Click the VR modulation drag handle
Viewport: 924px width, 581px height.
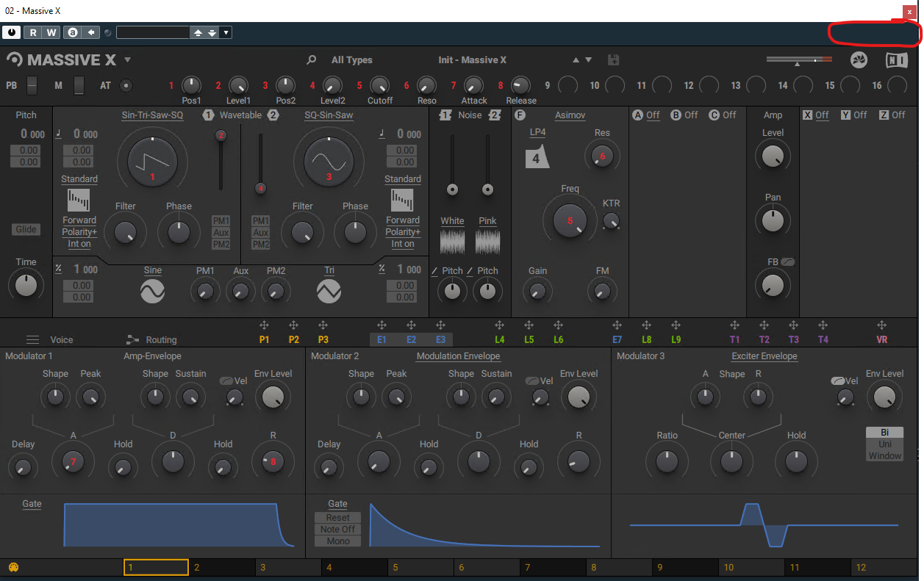pos(881,325)
